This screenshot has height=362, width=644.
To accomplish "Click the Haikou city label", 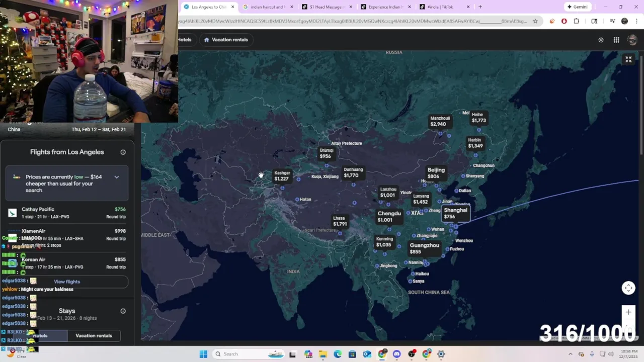I will [422, 274].
